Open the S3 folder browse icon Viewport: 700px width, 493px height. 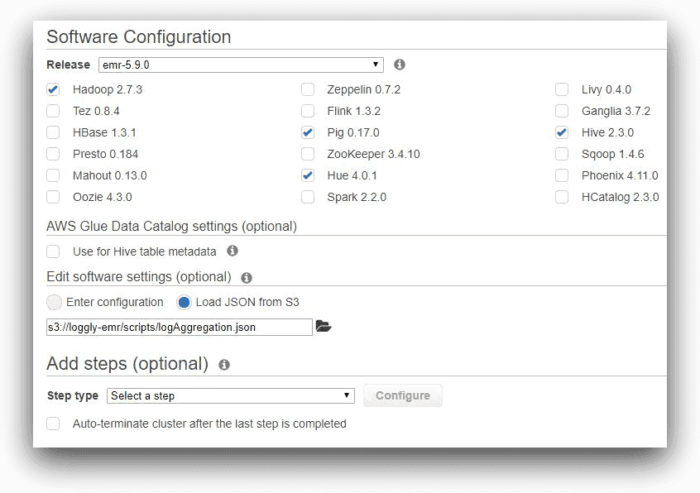tap(323, 326)
